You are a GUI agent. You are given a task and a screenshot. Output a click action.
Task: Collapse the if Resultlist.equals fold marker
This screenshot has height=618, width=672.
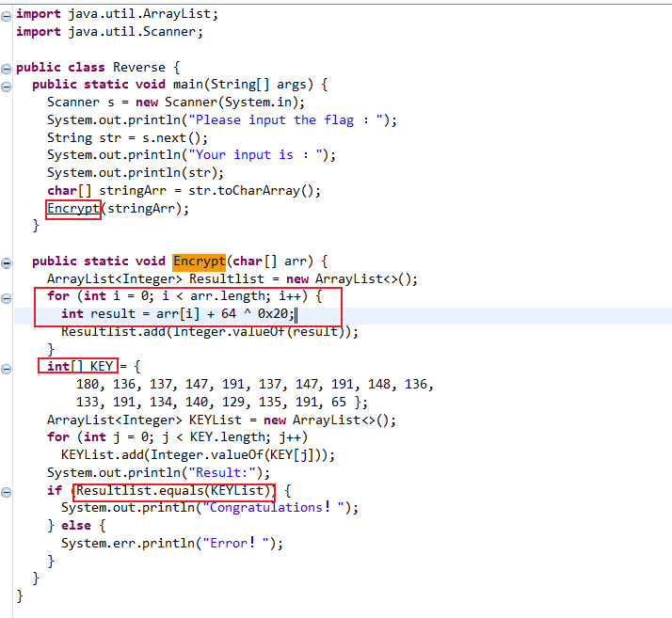coord(6,493)
